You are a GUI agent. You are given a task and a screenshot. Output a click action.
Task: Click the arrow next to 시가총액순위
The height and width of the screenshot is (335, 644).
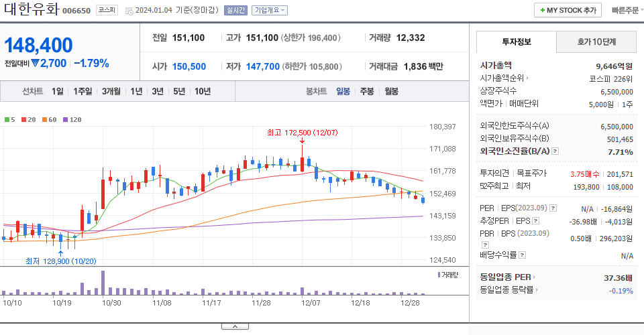coord(527,78)
